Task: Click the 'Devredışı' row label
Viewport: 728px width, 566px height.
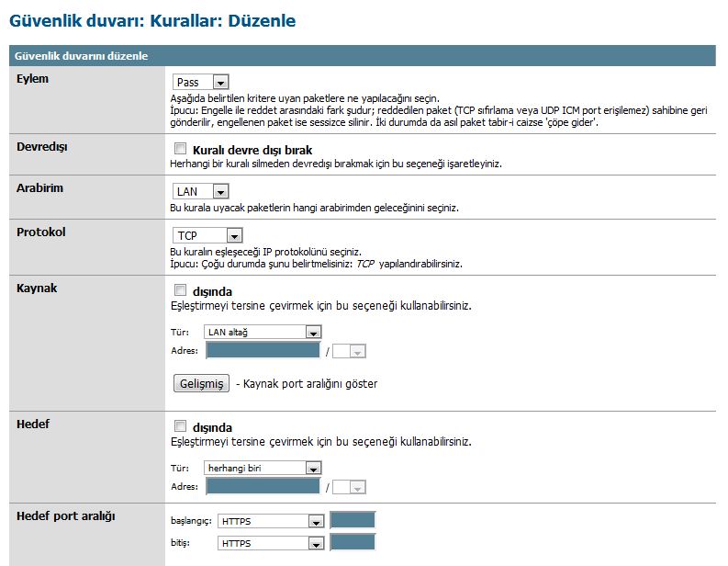Action: click(x=42, y=147)
